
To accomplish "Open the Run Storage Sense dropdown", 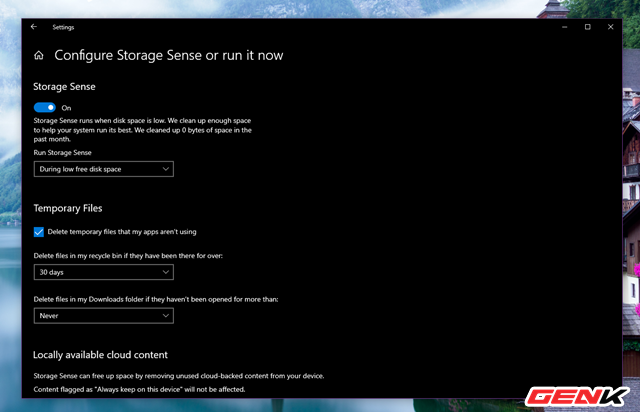I will (x=103, y=169).
